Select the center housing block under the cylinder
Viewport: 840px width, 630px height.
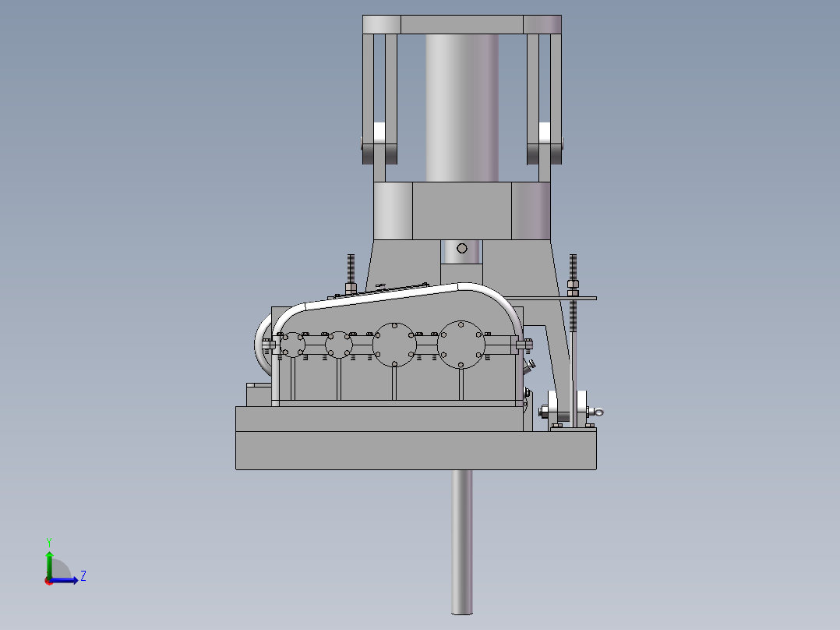pyautogui.click(x=462, y=211)
